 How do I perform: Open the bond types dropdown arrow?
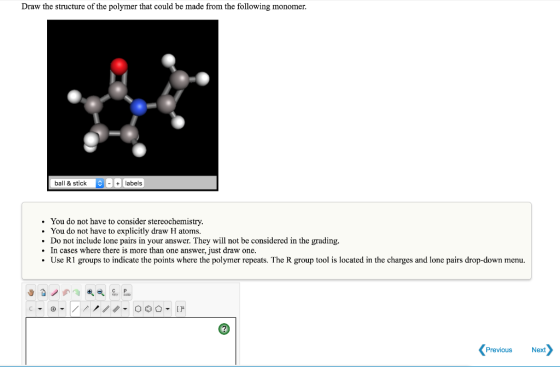(125, 309)
